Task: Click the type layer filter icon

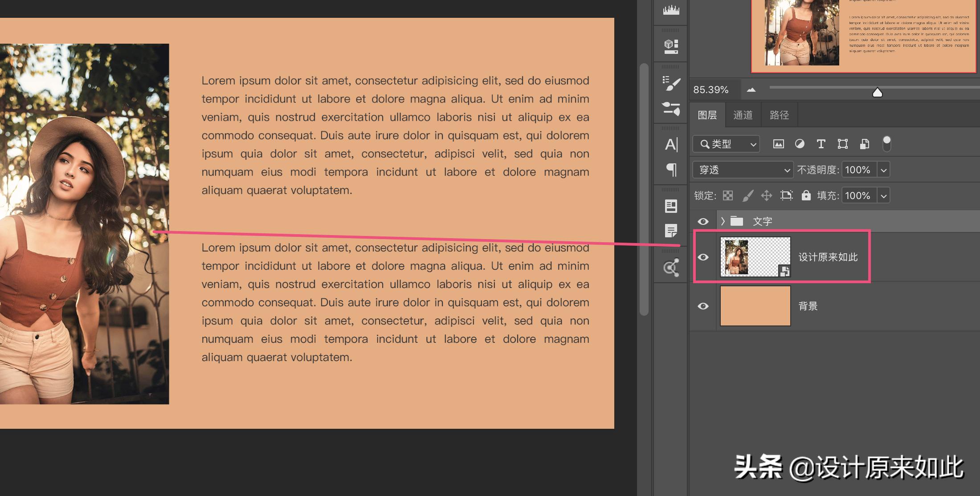Action: coord(821,144)
